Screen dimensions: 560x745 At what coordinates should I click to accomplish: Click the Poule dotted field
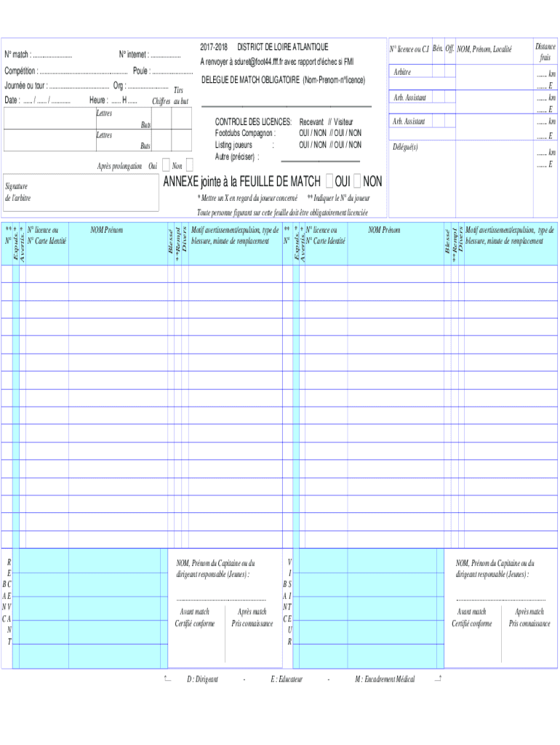pos(172,71)
